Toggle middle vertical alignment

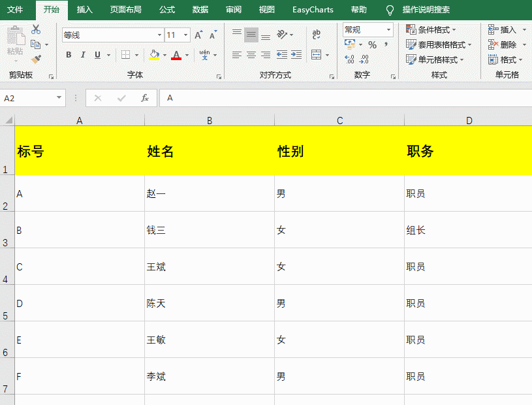click(x=251, y=35)
